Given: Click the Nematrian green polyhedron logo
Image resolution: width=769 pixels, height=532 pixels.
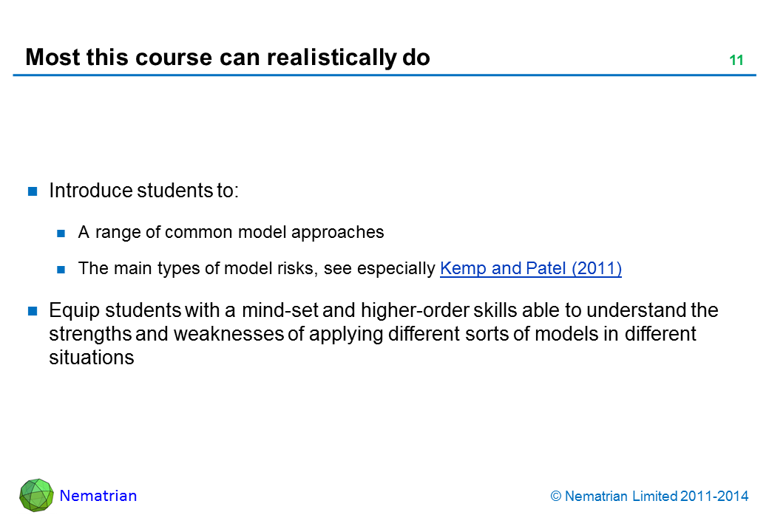Looking at the screenshot, I should click(x=36, y=495).
